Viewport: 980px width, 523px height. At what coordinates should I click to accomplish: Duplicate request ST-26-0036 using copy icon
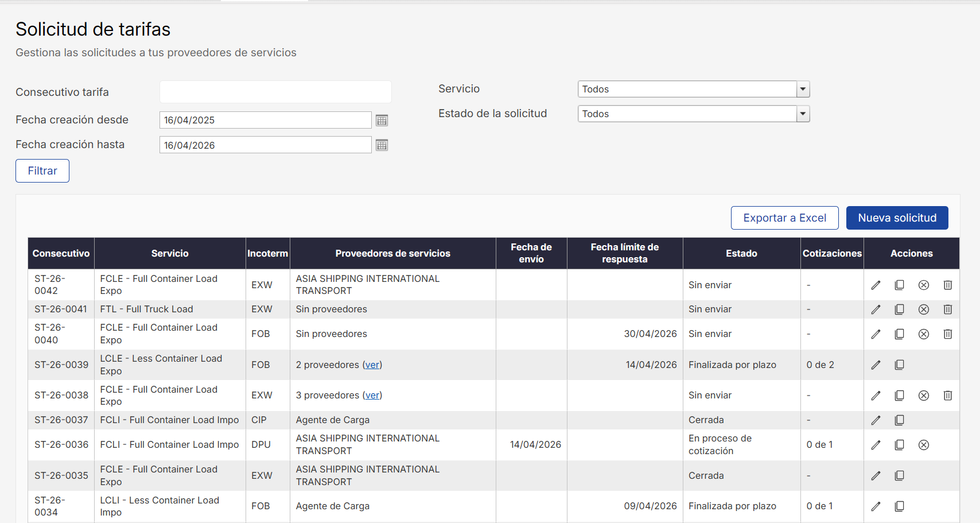(x=900, y=445)
